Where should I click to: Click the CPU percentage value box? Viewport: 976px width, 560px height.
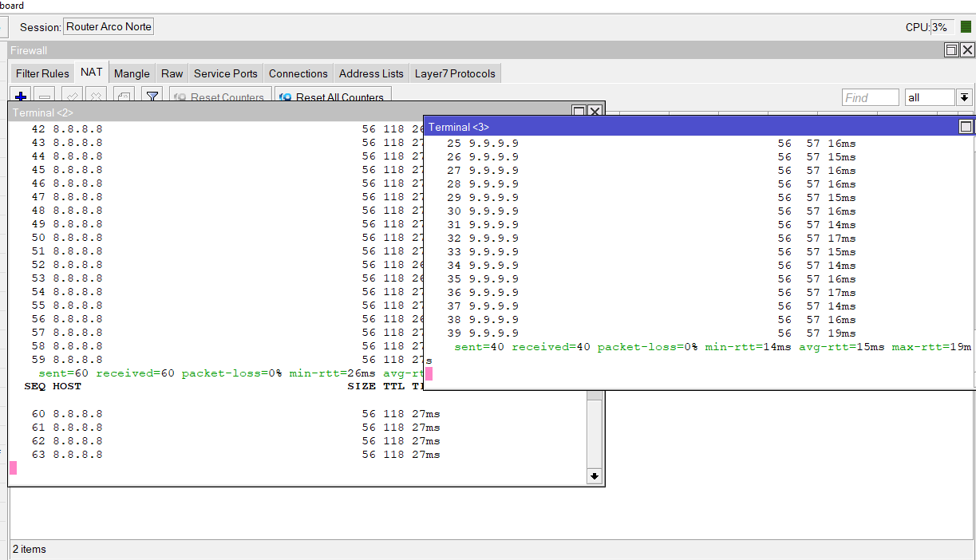pos(942,27)
